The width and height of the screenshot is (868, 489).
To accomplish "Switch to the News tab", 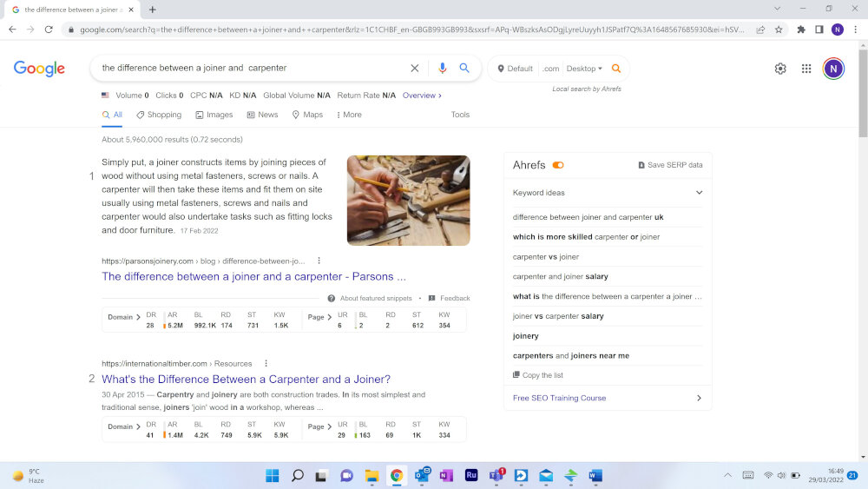I will coord(262,115).
